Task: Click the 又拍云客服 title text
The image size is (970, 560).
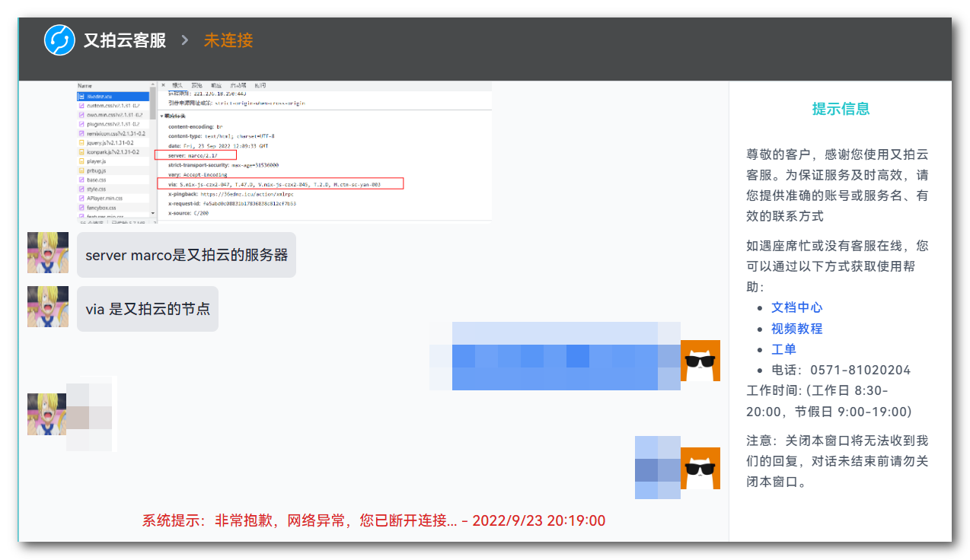Action: pos(125,40)
